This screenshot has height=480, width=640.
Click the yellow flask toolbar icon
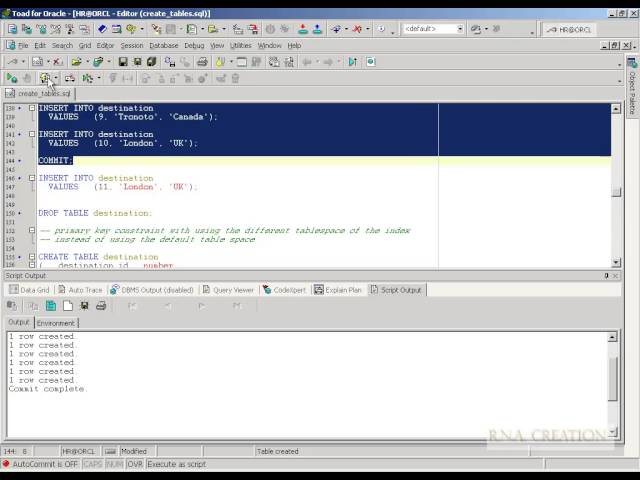tap(220, 62)
